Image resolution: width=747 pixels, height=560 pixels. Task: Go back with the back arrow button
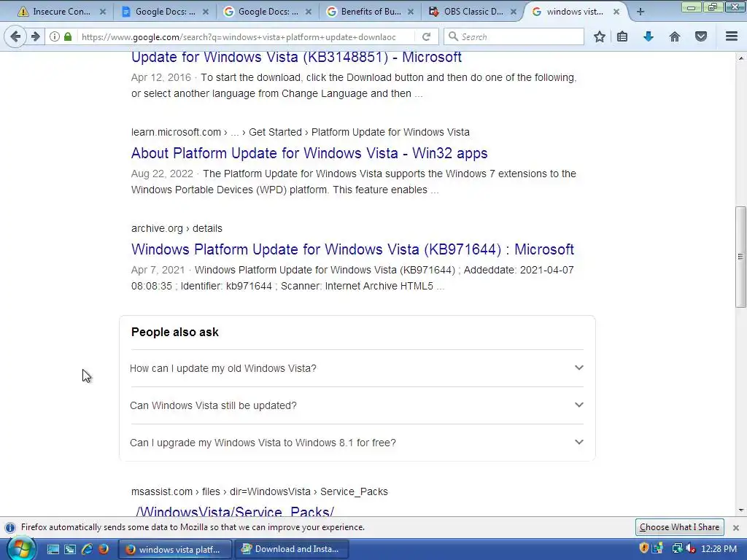pyautogui.click(x=15, y=36)
